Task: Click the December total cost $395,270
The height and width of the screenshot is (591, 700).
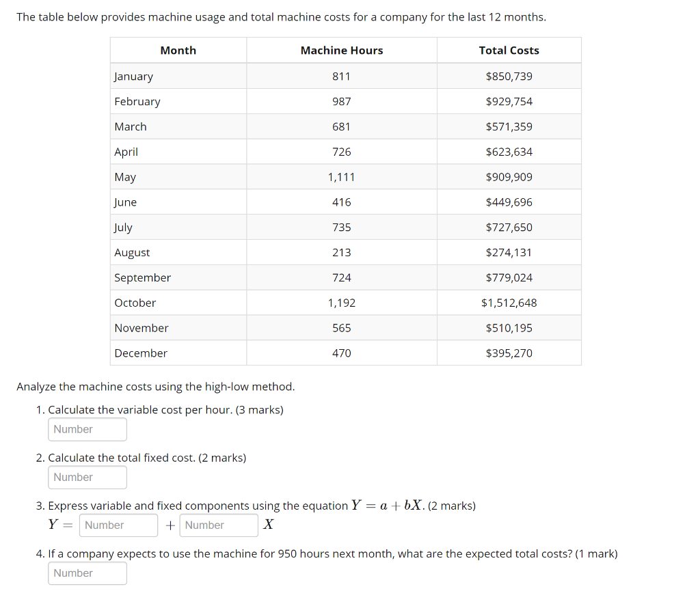Action: pos(509,353)
